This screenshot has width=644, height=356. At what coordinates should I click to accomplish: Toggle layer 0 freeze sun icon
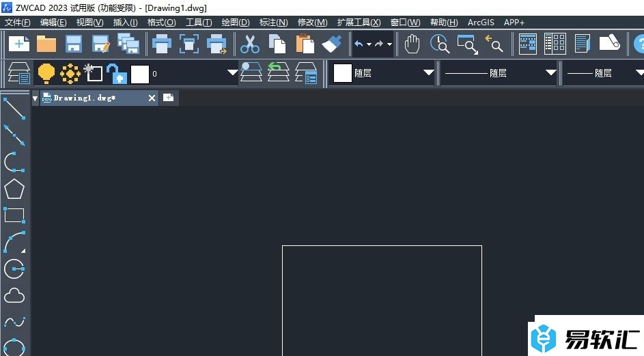(x=70, y=74)
